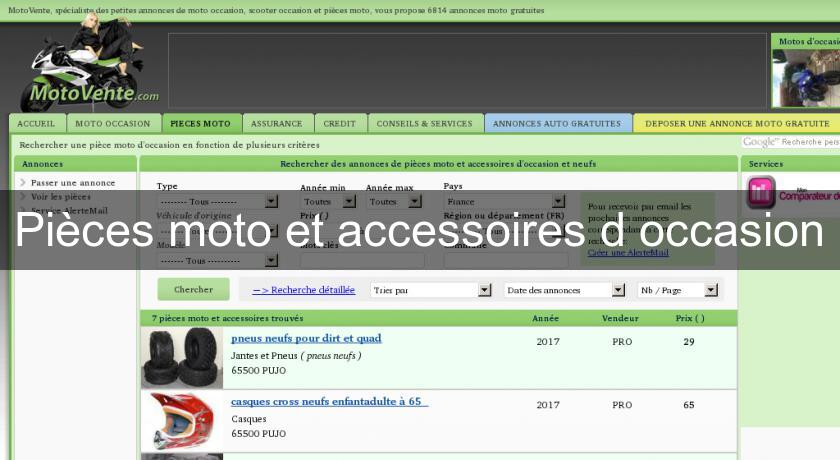Click the Année column header
The height and width of the screenshot is (460, 840).
[545, 318]
